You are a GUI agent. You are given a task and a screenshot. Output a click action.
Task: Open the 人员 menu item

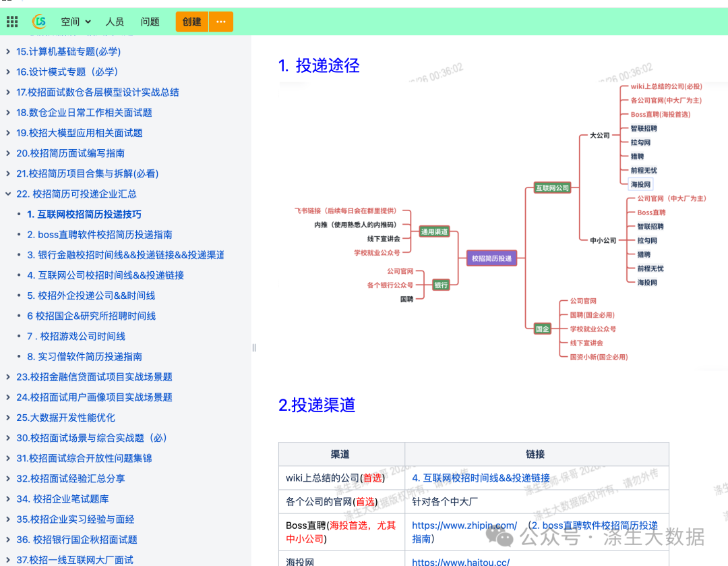point(115,22)
